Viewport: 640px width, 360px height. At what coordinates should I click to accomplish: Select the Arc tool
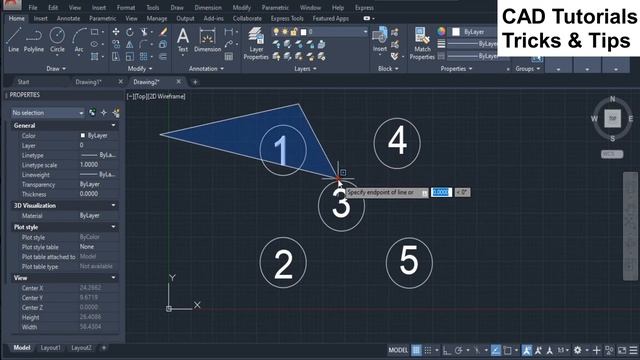click(79, 40)
